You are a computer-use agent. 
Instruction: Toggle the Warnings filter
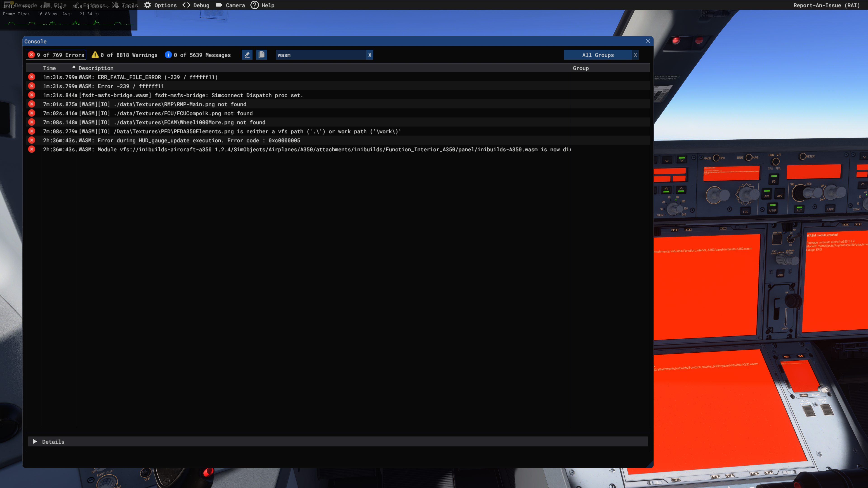[x=124, y=55]
